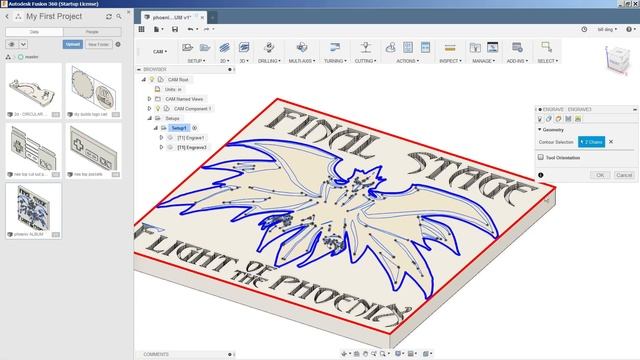Click the Add-Ins scripts icon
The width and height of the screenshot is (640, 360).
pyautogui.click(x=517, y=47)
